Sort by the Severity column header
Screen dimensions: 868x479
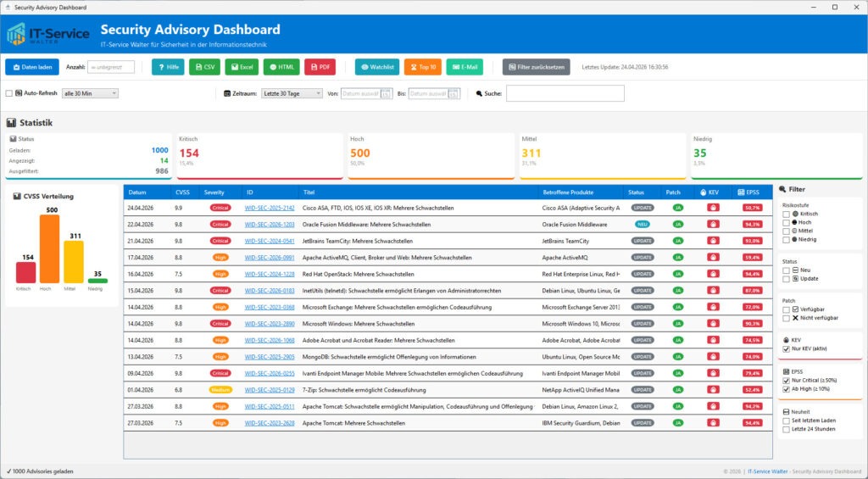[220, 192]
